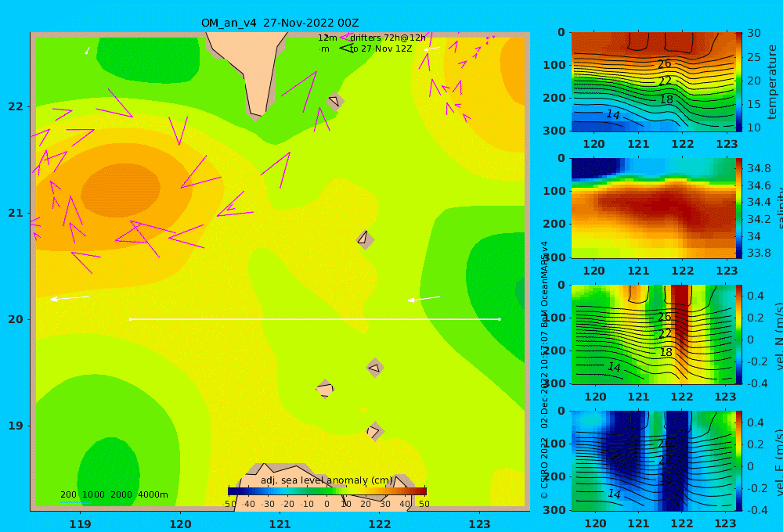Image resolution: width=783 pixels, height=532 pixels.
Task: Click the contour label 14 in the temperature panel
Action: pyautogui.click(x=613, y=114)
